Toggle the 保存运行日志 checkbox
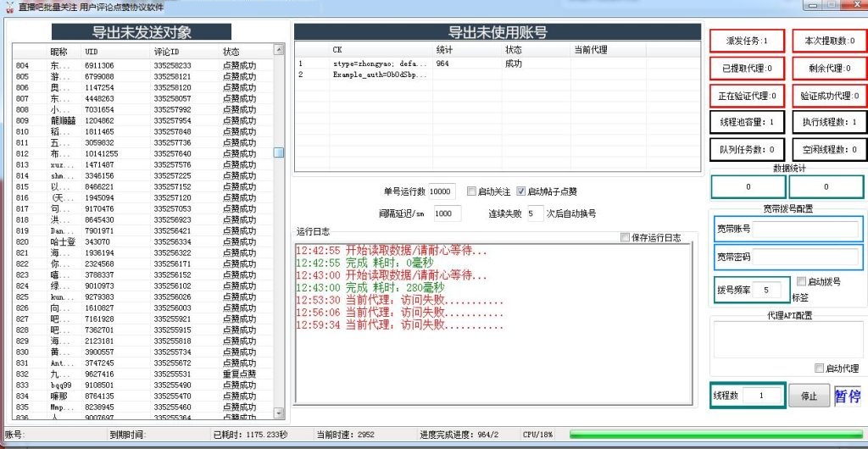The height and width of the screenshot is (449, 868). 626,237
